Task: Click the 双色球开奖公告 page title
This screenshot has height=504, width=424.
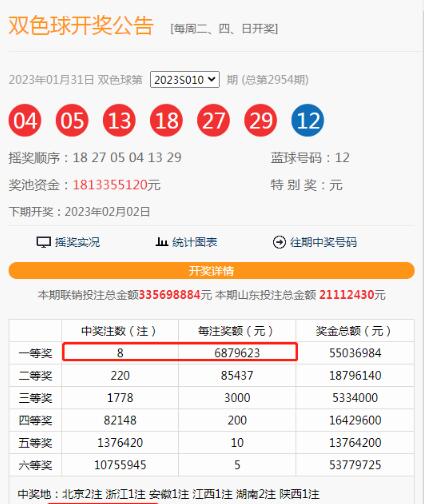Action: [x=81, y=25]
